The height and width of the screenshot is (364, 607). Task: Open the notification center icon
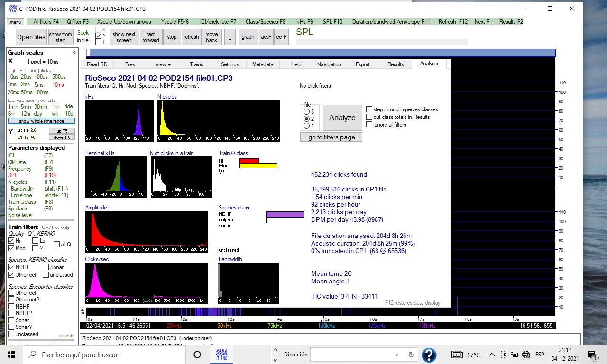tap(591, 355)
